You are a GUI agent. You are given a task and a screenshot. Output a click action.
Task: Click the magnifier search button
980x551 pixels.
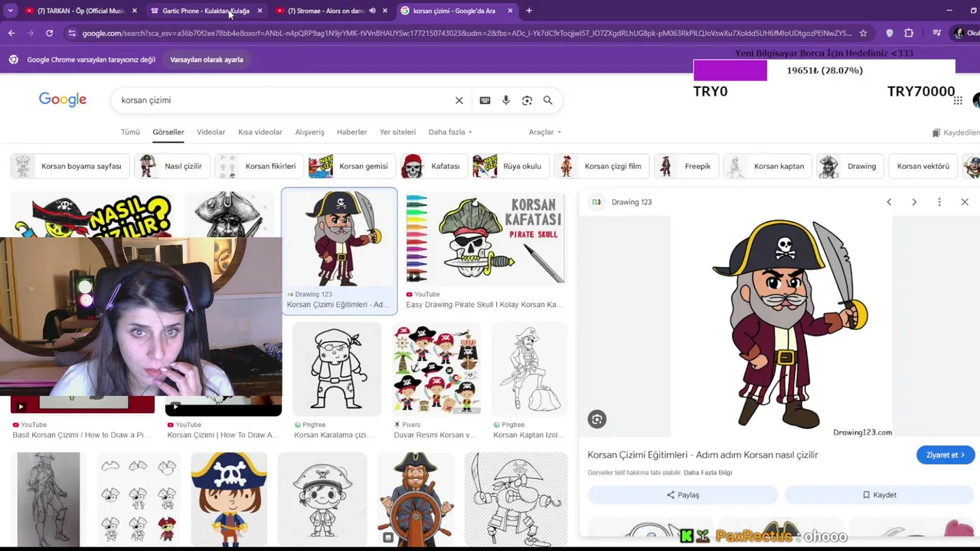pos(548,100)
